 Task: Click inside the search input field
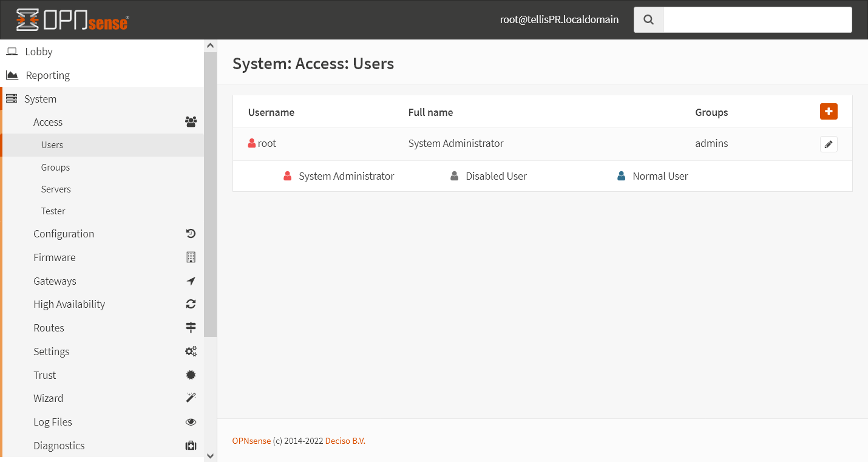[x=758, y=19]
